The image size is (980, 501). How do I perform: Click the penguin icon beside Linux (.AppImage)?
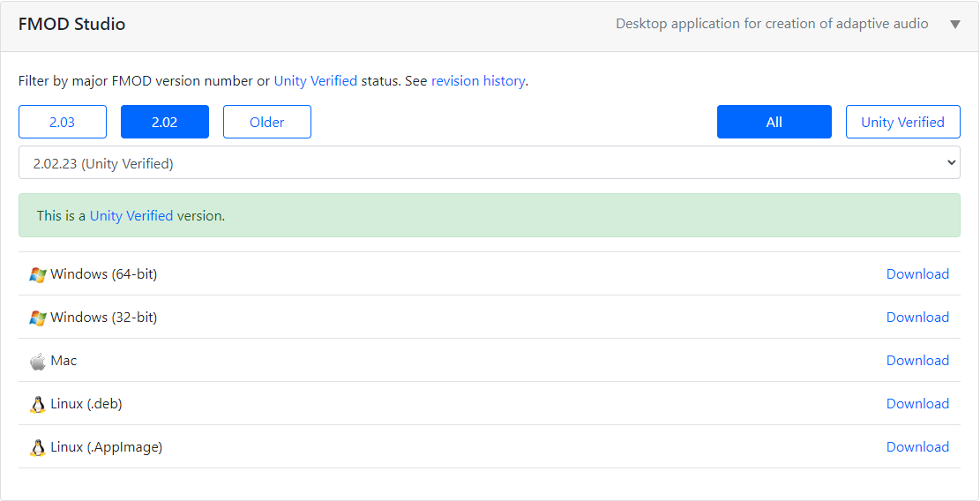37,447
